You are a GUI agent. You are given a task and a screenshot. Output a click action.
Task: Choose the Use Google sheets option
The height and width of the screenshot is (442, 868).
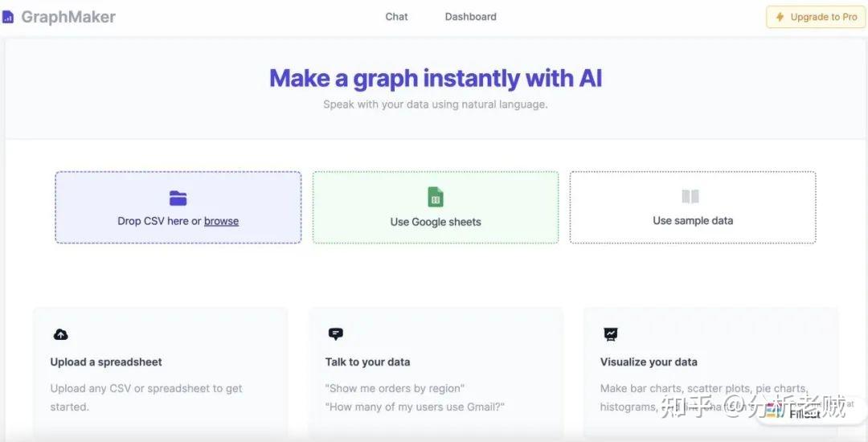click(436, 207)
